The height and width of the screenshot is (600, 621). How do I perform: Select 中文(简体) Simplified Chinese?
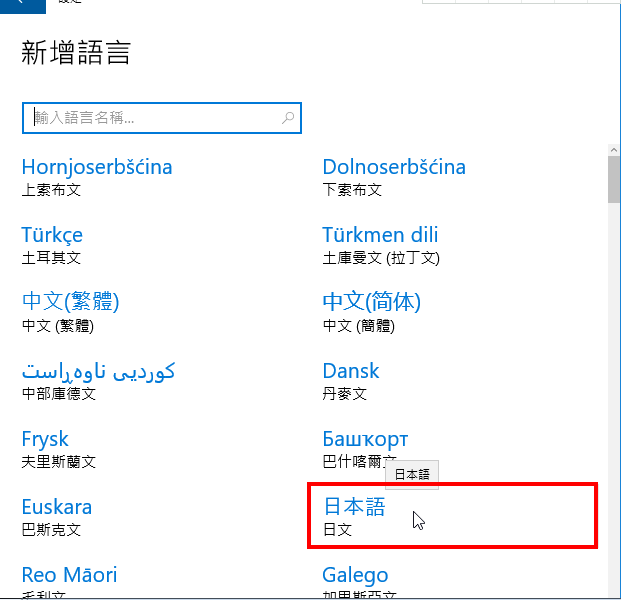point(371,313)
